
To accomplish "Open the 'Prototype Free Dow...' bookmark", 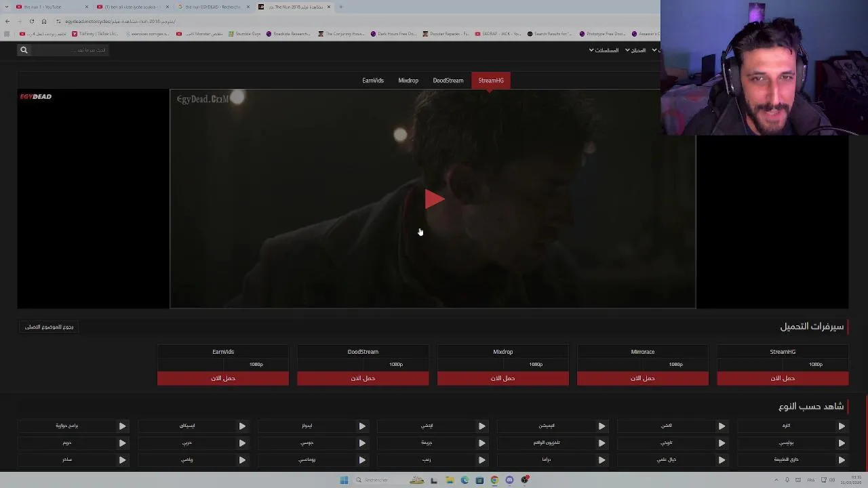I will click(x=602, y=34).
